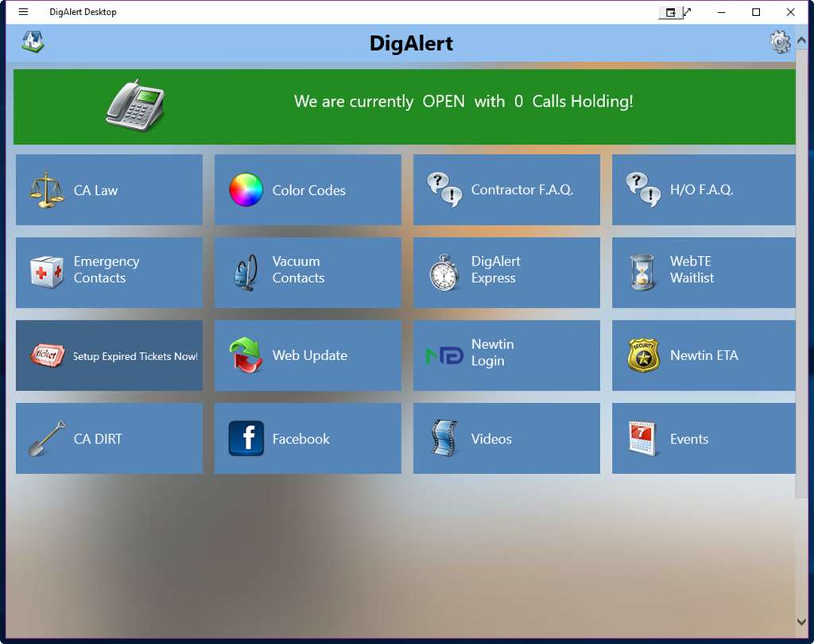
Task: Click the hourglass icon for WebTE Waitlist
Action: click(642, 272)
